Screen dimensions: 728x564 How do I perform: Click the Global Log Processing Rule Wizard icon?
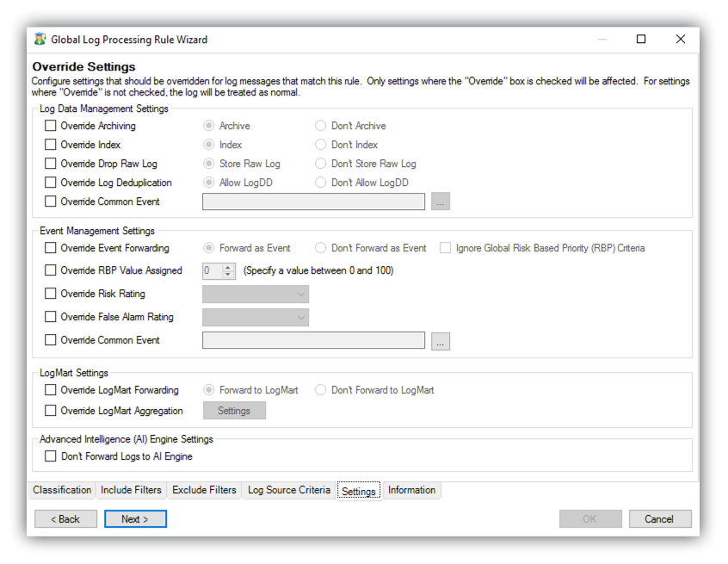38,39
